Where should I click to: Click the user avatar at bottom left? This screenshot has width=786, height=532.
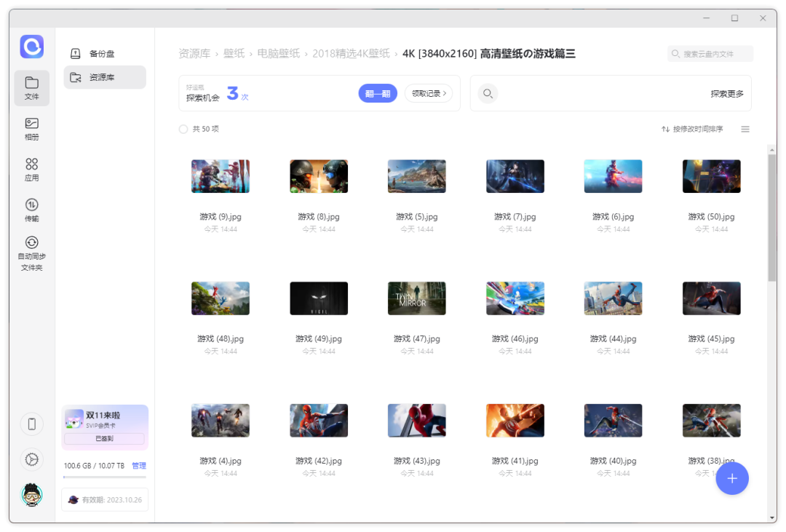pos(31,495)
